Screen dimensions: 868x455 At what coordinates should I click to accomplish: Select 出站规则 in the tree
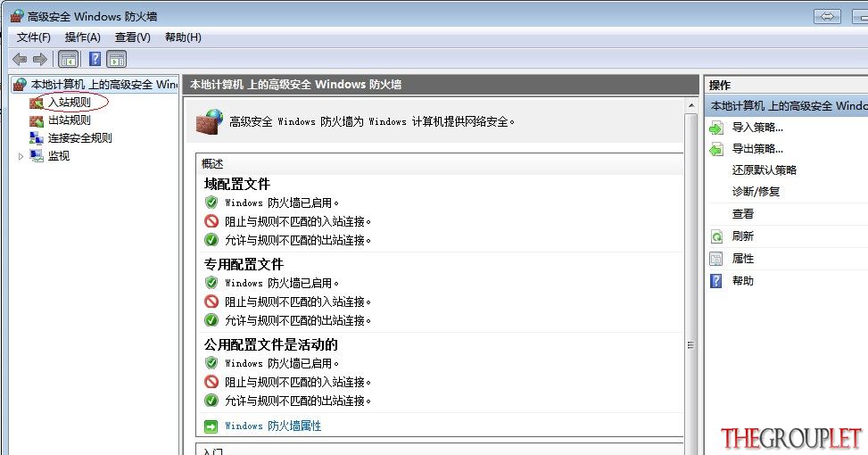pos(70,120)
